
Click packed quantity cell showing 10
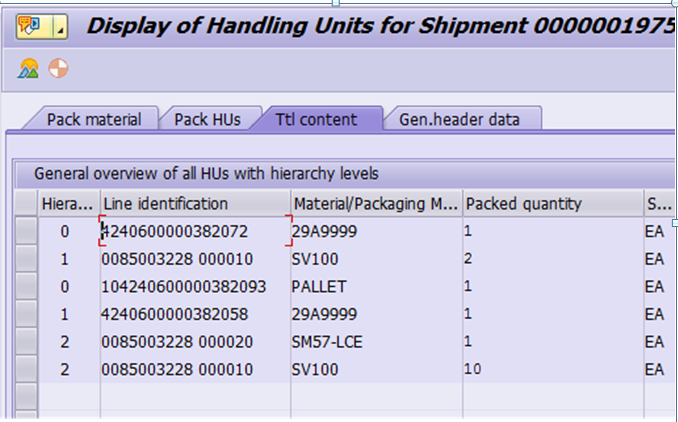coord(553,369)
